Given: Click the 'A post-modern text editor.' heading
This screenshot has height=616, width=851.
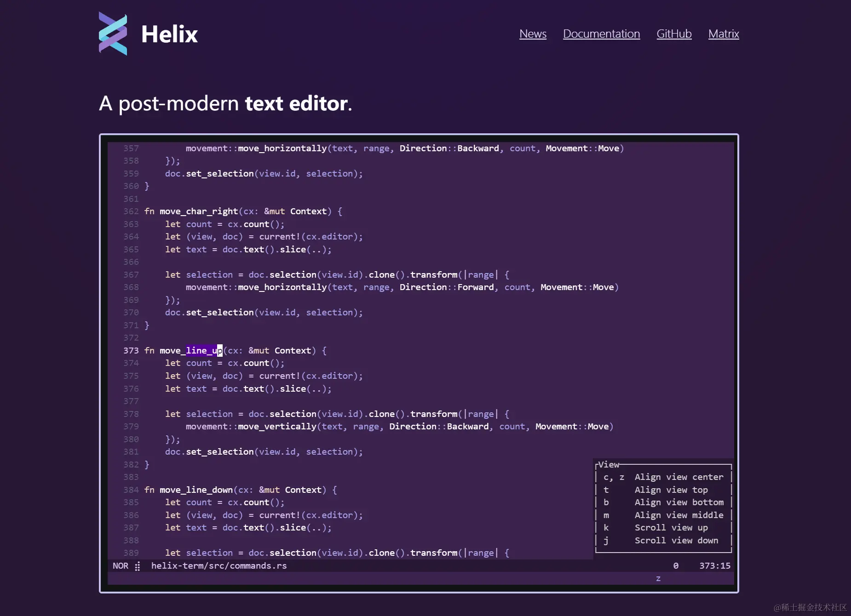Looking at the screenshot, I should (225, 103).
